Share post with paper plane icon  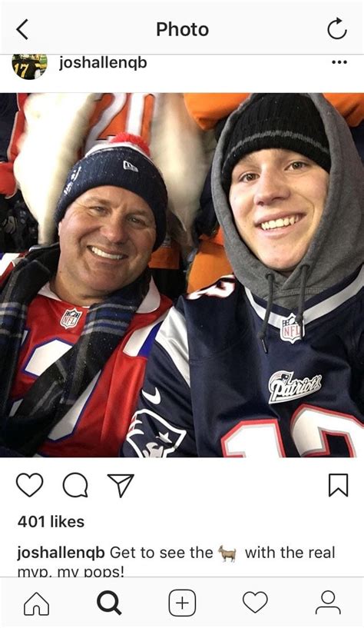(x=121, y=485)
